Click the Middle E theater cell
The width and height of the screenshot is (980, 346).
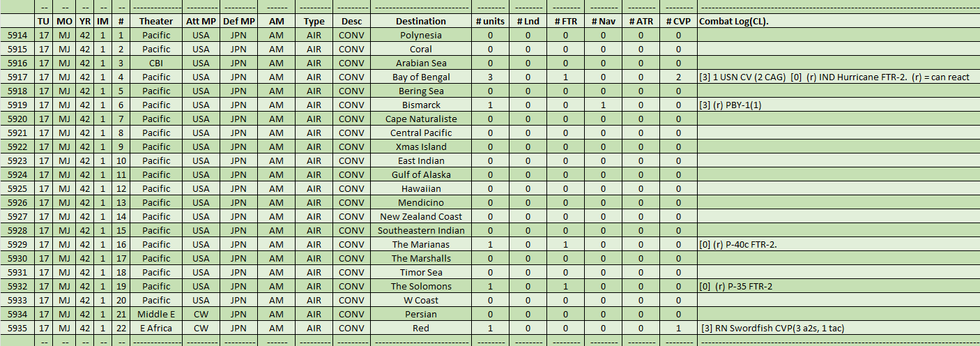tap(156, 315)
